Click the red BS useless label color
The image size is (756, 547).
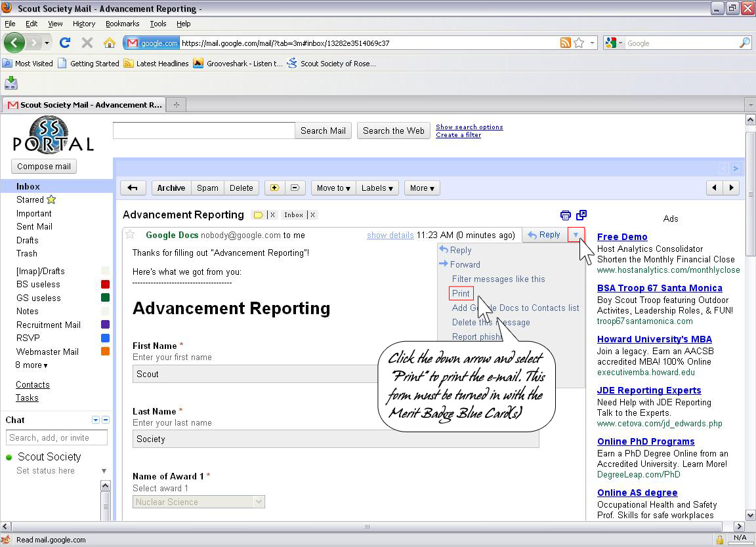tap(105, 285)
